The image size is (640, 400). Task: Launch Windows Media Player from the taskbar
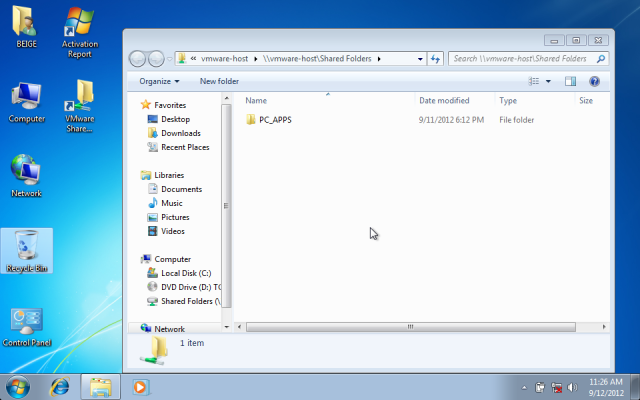pyautogui.click(x=140, y=387)
